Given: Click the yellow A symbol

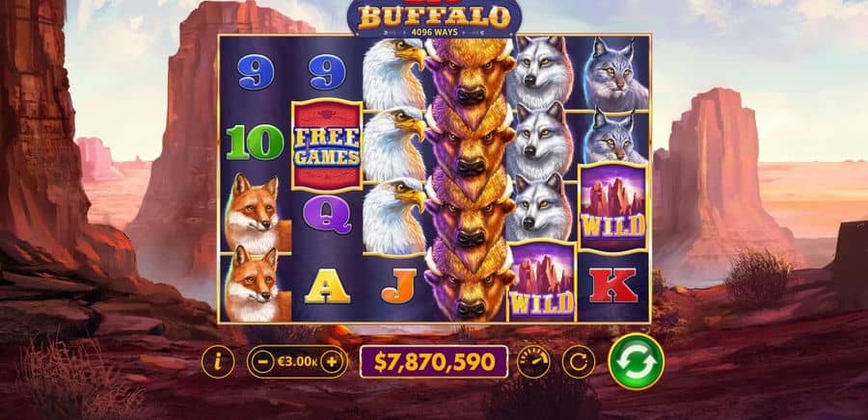Looking at the screenshot, I should pos(327,287).
